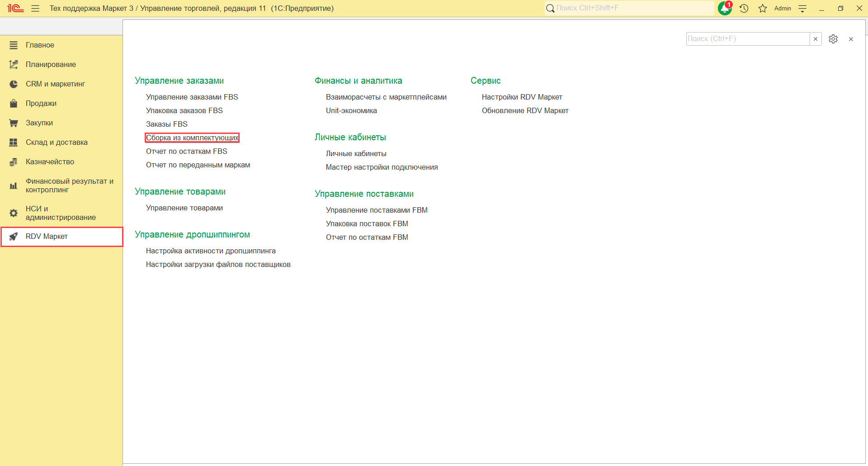Screen dimensions: 868x466
Task: Open Сборка из комплектующих
Action: (x=192, y=138)
